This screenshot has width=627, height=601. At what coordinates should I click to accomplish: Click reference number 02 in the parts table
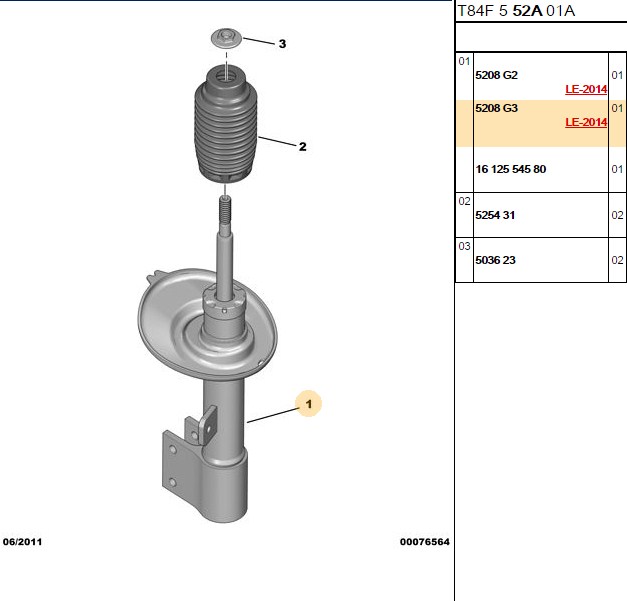pyautogui.click(x=464, y=201)
